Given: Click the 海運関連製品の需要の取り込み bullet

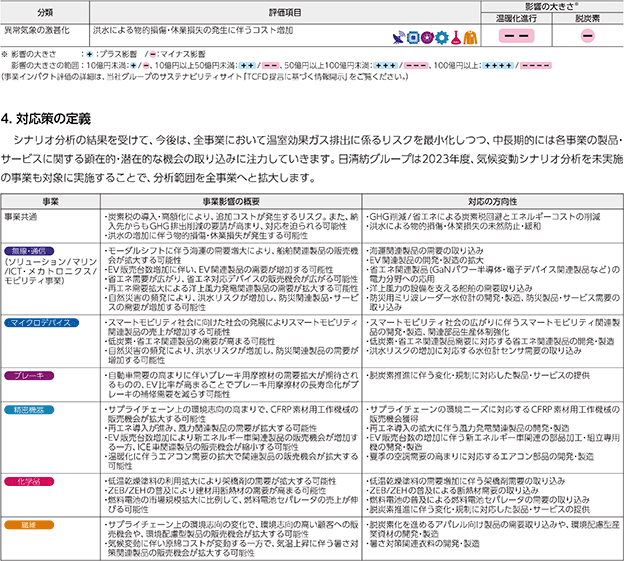Looking at the screenshot, I should click(425, 251).
